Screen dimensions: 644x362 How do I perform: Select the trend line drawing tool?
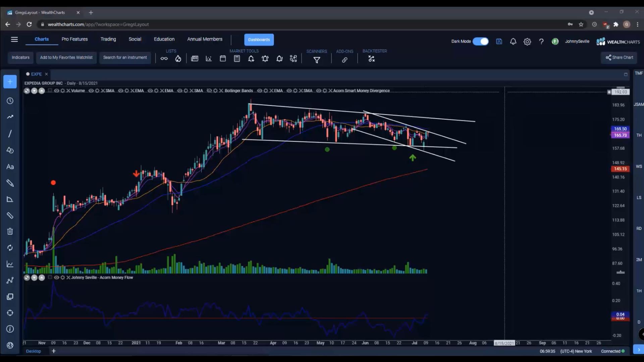coord(10,117)
